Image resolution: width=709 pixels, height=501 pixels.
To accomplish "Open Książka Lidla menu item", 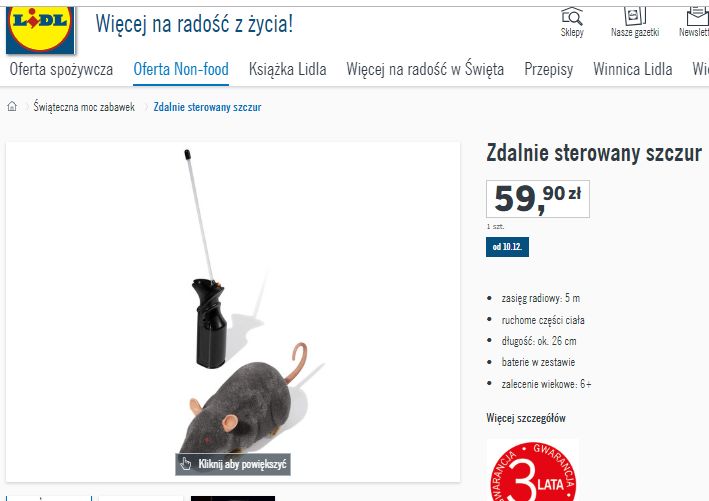I will coord(288,69).
